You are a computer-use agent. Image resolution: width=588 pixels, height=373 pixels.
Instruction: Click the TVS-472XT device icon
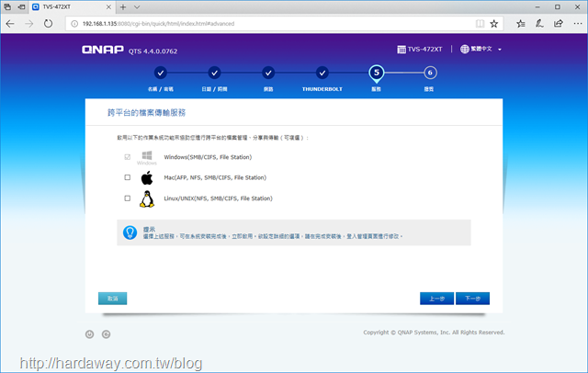point(401,49)
